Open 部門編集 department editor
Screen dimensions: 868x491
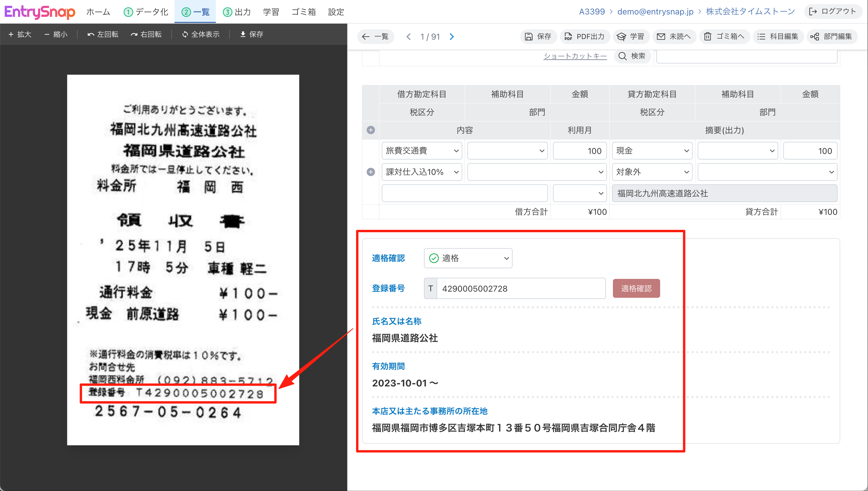click(x=832, y=36)
